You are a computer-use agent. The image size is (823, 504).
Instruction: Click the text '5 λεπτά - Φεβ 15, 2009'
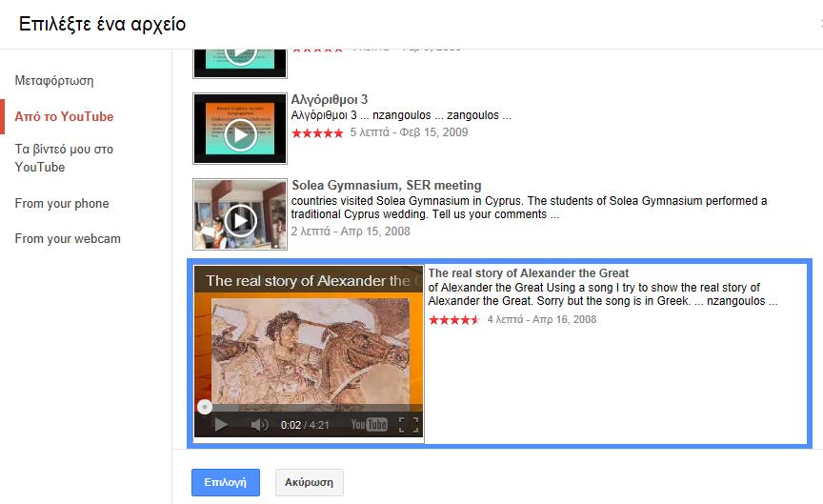(x=409, y=132)
